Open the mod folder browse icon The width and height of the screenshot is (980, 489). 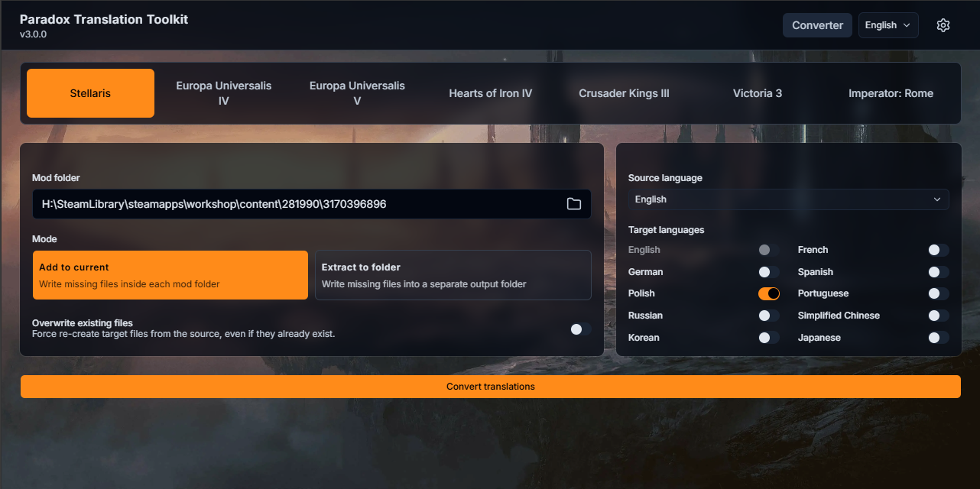(x=574, y=204)
